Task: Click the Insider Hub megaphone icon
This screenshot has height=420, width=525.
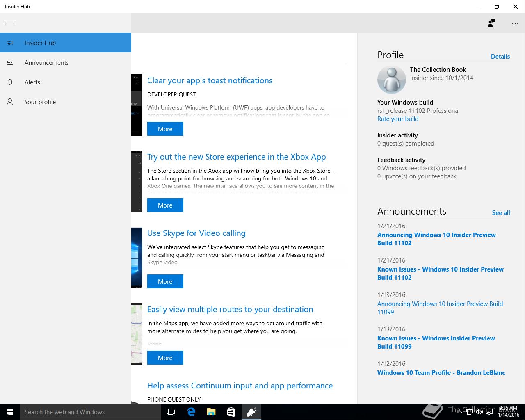Action: (x=10, y=43)
